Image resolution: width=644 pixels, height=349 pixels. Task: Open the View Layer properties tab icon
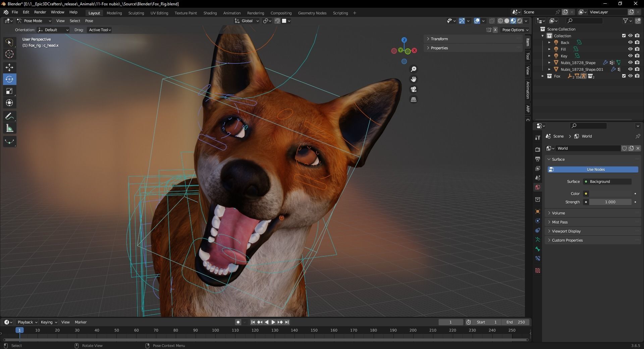538,168
